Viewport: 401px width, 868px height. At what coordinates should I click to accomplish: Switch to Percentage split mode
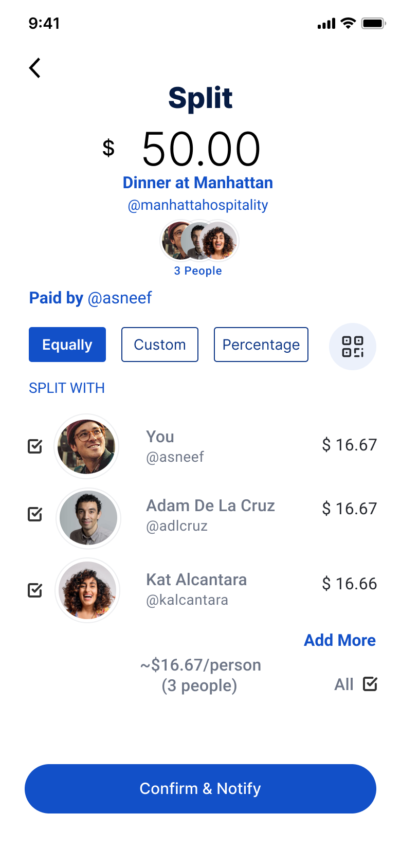pos(261,345)
